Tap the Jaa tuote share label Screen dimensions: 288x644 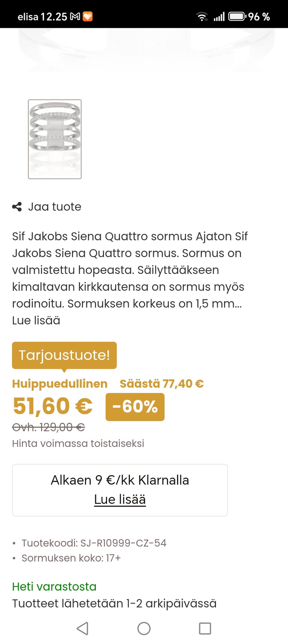55,207
